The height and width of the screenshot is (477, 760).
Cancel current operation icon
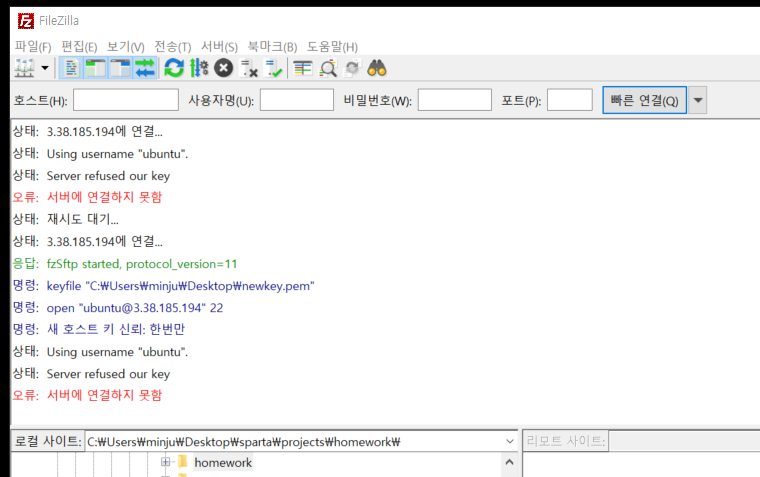223,68
